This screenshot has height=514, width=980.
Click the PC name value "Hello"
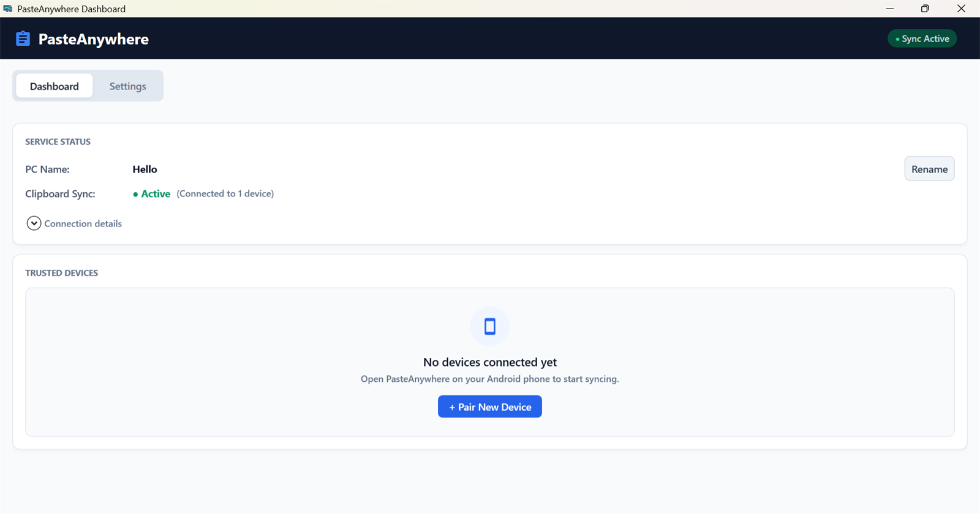tap(145, 169)
